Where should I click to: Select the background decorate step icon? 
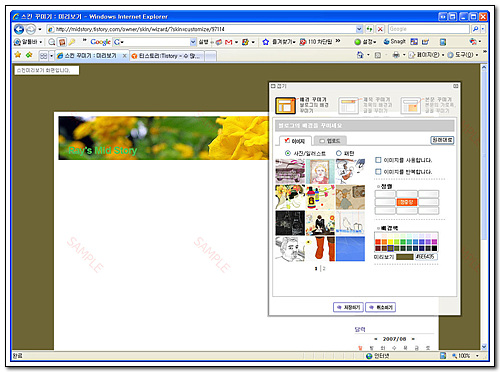click(285, 105)
